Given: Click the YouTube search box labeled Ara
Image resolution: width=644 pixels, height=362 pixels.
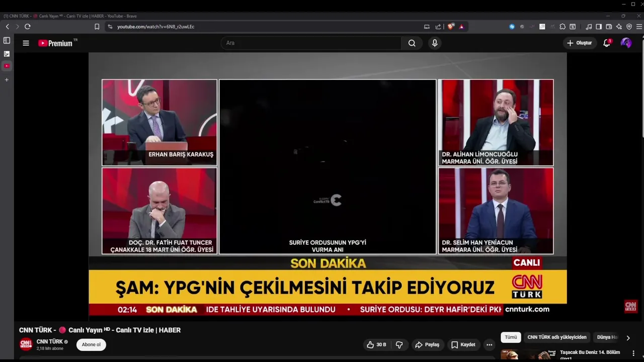Looking at the screenshot, I should pos(311,43).
